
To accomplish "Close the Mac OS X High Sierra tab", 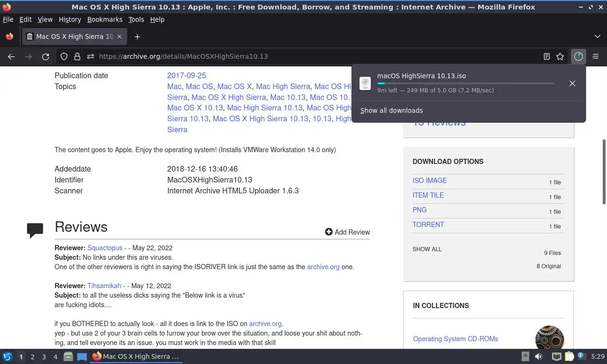I will (120, 36).
